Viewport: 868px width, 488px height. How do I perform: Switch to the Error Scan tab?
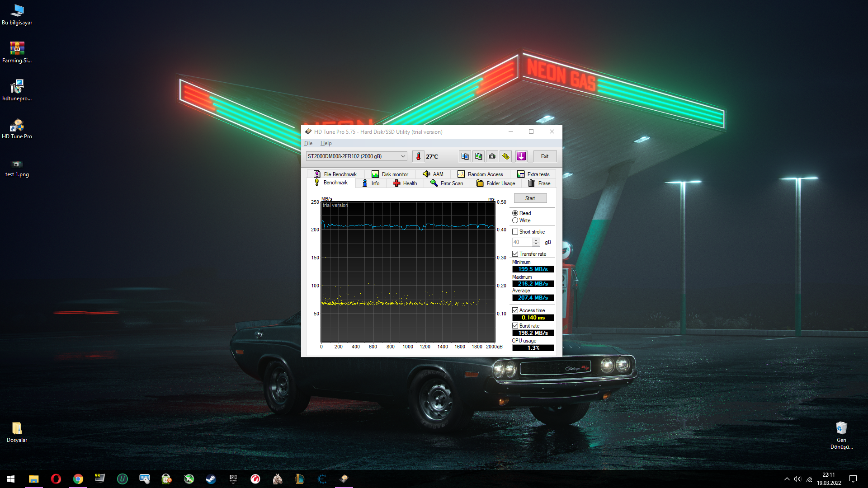click(447, 183)
